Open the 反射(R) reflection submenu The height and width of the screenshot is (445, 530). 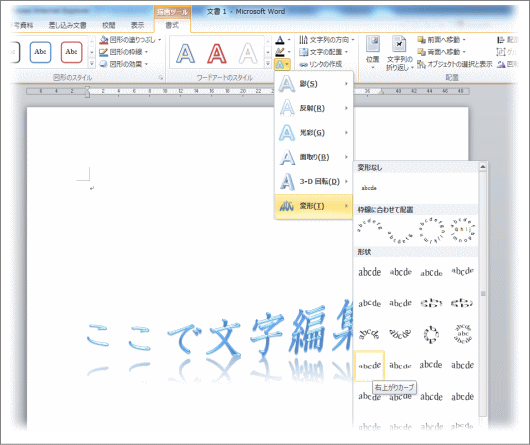click(x=314, y=108)
